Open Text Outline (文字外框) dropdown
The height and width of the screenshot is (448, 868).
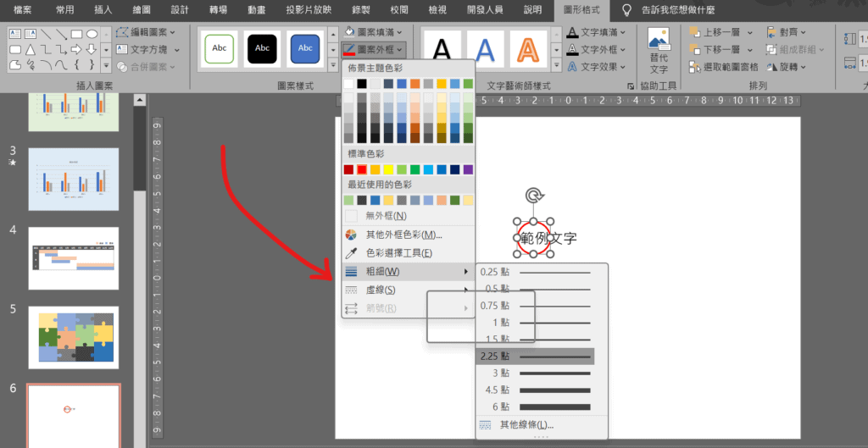tap(597, 49)
